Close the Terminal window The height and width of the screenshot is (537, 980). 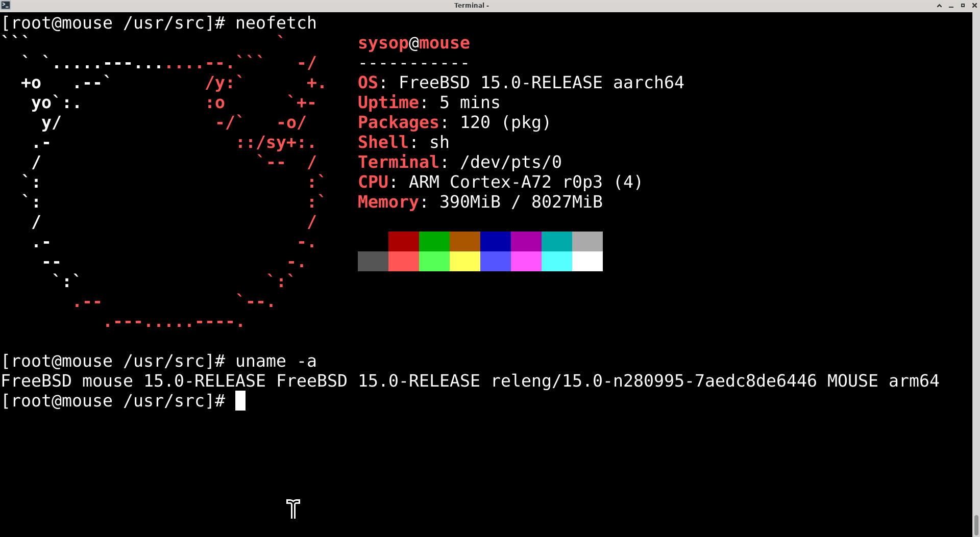pos(974,6)
